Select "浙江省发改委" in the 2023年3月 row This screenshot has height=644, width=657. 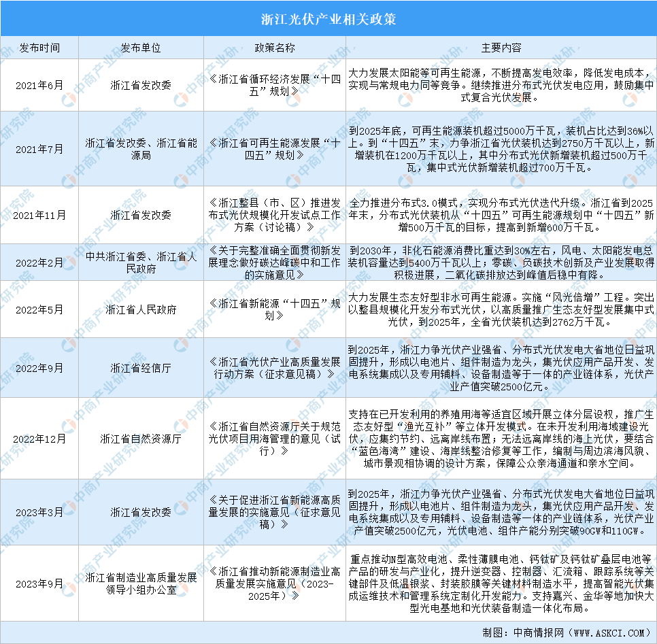pyautogui.click(x=141, y=512)
